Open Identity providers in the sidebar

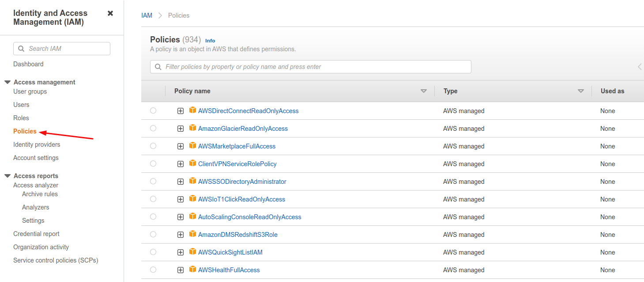point(37,145)
